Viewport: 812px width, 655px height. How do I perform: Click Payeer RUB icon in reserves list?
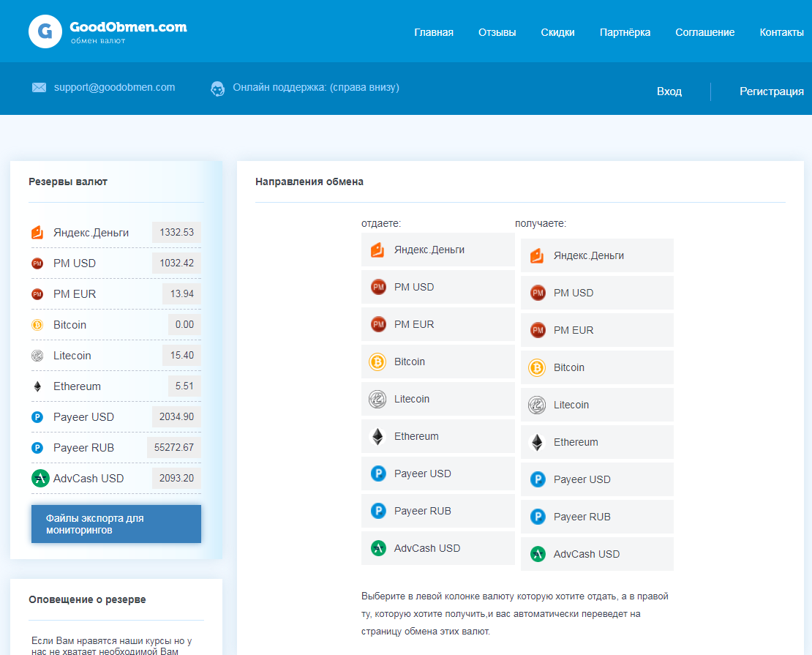(37, 448)
